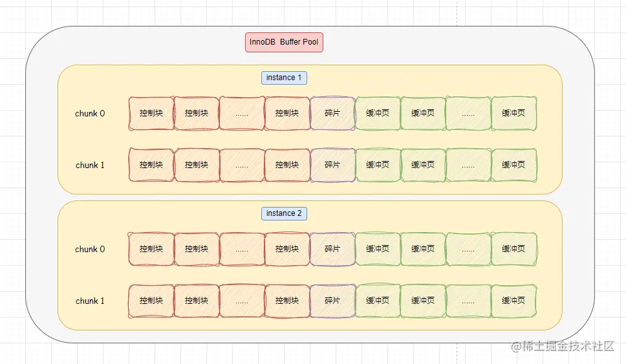Click red ellipsis block in instance 1 chunk 1

pyautogui.click(x=242, y=166)
